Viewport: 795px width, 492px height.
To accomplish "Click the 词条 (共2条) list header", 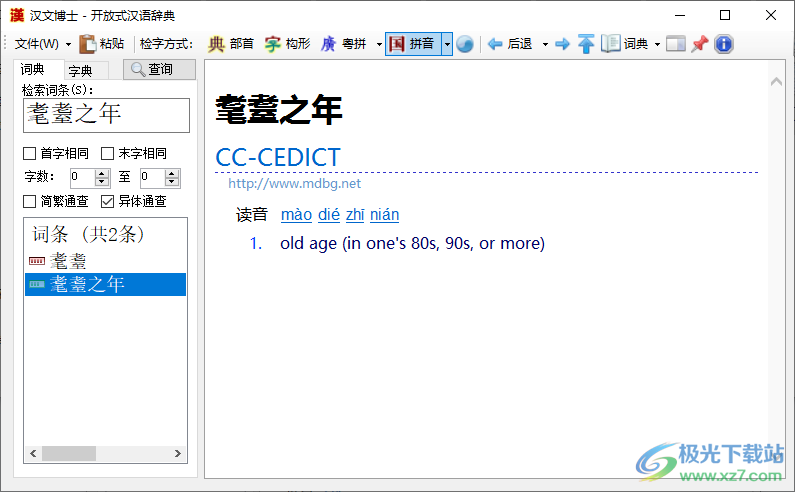I will 88,234.
